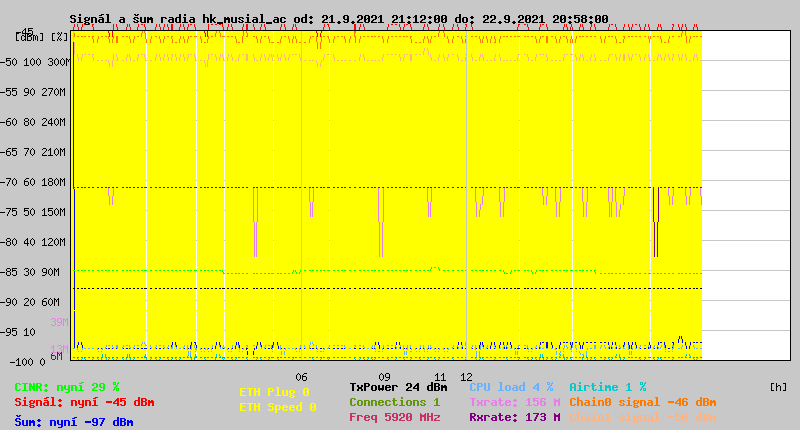This screenshot has width=800, height=430.
Task: Select the Txrate legend label
Action: tap(514, 402)
